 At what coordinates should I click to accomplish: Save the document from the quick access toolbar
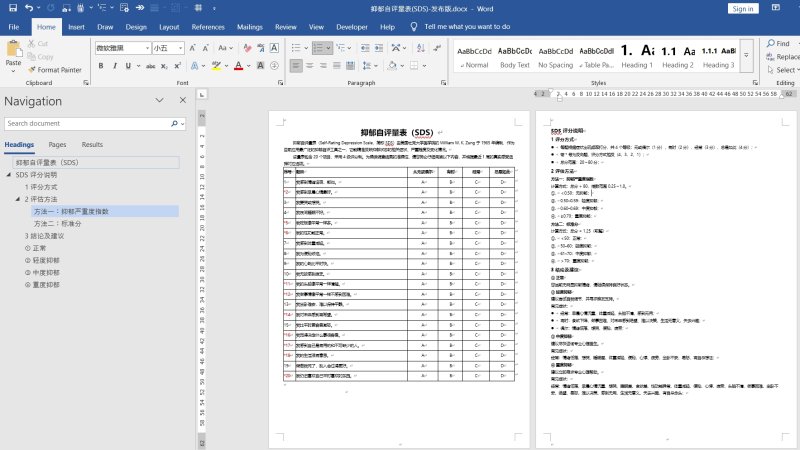pyautogui.click(x=13, y=8)
